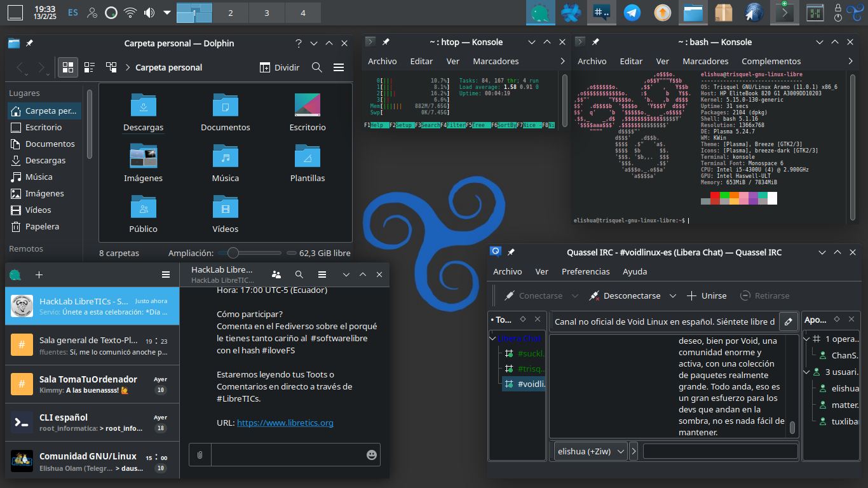Collapse the Libera Chat network tree
The height and width of the screenshot is (488, 868).
tap(492, 339)
